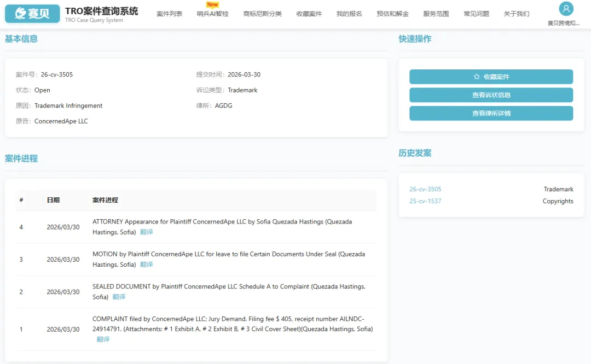Select the submission date 2026-03-30

click(244, 74)
